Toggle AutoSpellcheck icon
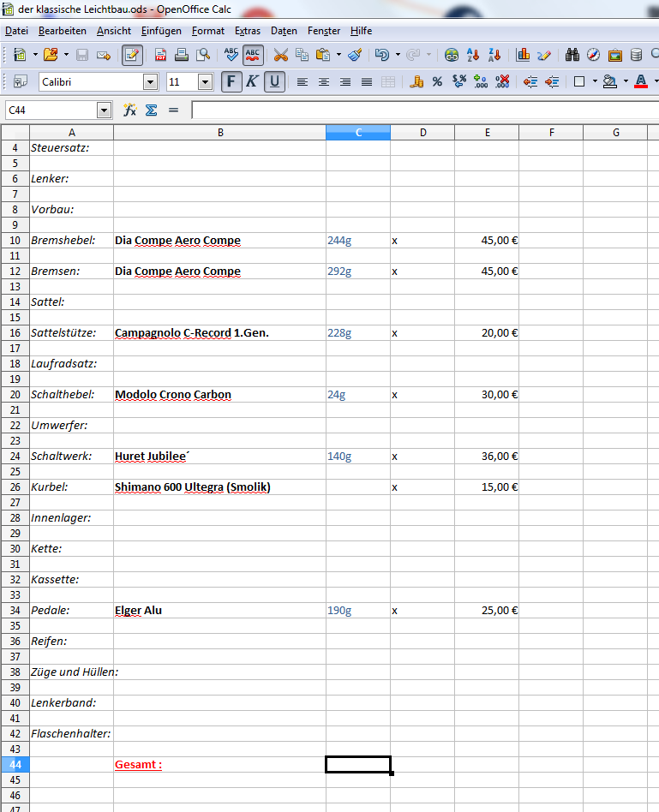The width and height of the screenshot is (659, 812). (253, 54)
